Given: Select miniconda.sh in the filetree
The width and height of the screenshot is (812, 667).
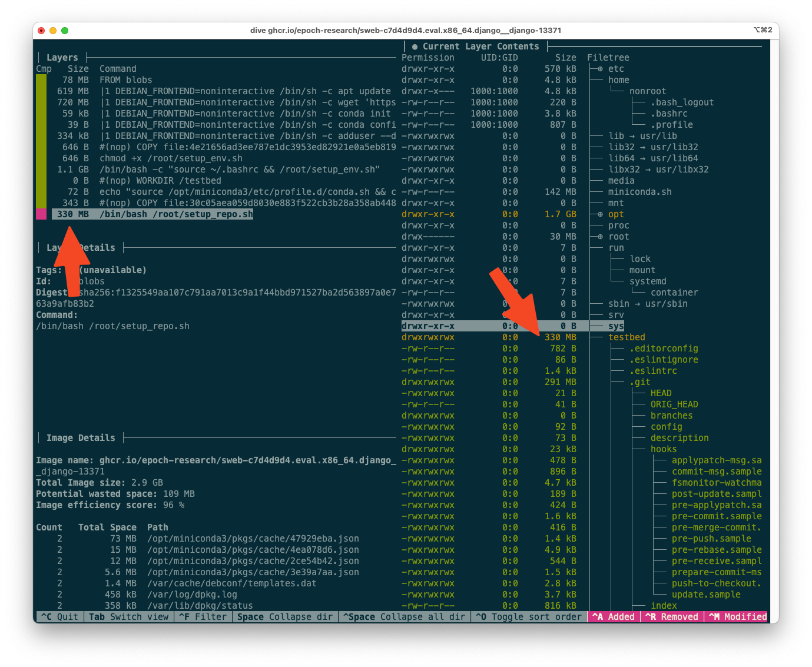Looking at the screenshot, I should click(639, 192).
